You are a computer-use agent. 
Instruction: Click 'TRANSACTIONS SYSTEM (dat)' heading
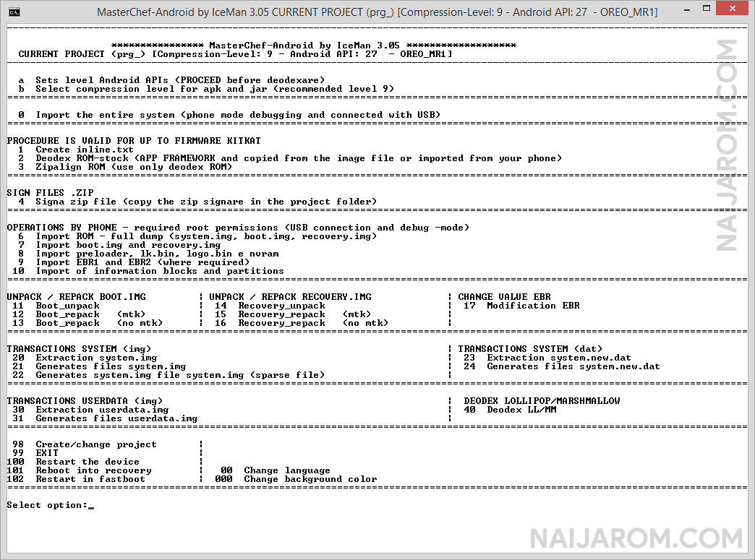(x=530, y=349)
